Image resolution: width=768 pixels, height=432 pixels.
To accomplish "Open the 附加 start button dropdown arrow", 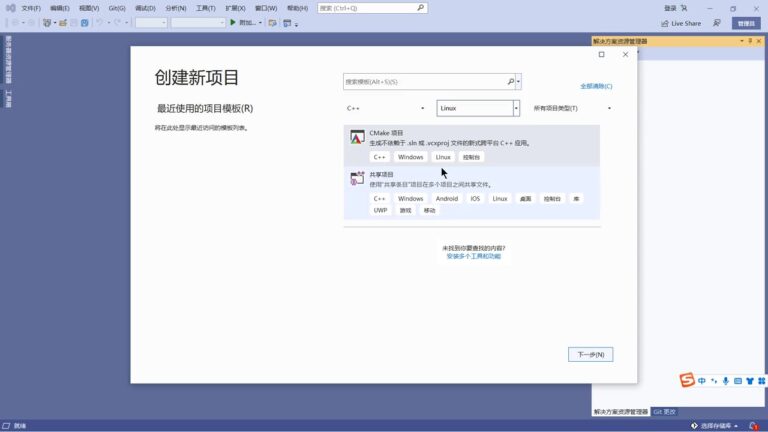I will [260, 23].
